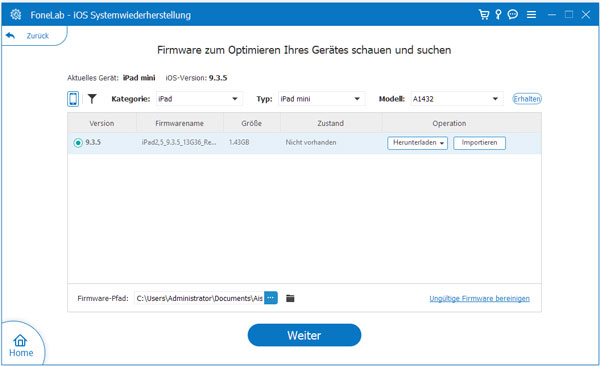Select the device phone icon view
The image size is (600, 366).
(x=73, y=99)
